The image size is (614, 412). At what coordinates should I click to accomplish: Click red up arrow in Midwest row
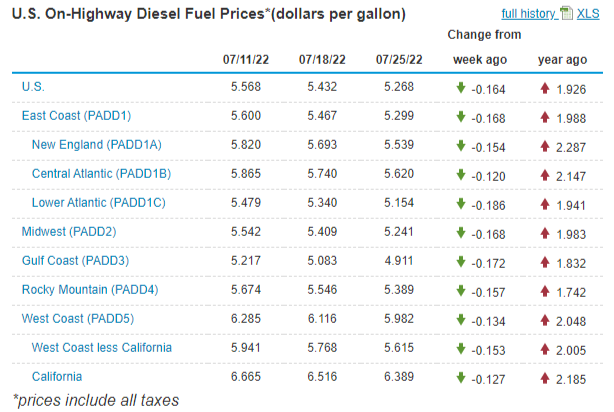click(x=543, y=232)
